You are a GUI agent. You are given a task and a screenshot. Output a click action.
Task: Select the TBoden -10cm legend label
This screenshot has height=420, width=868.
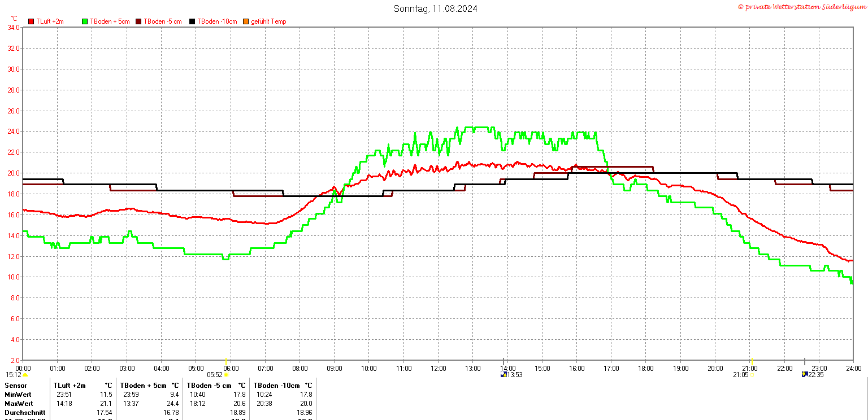pos(217,21)
